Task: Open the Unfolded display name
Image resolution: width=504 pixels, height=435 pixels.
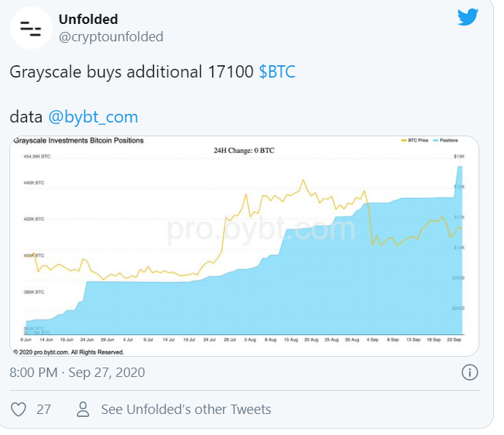Action: click(x=88, y=19)
